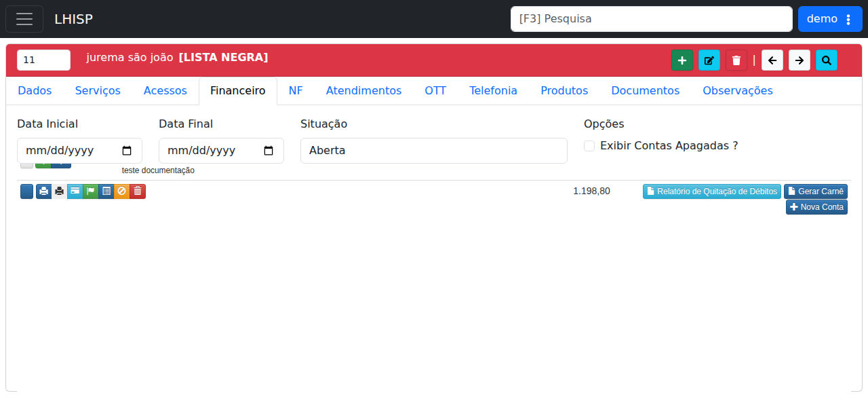Click the dark blue list document icon
868x406 pixels.
pos(106,191)
